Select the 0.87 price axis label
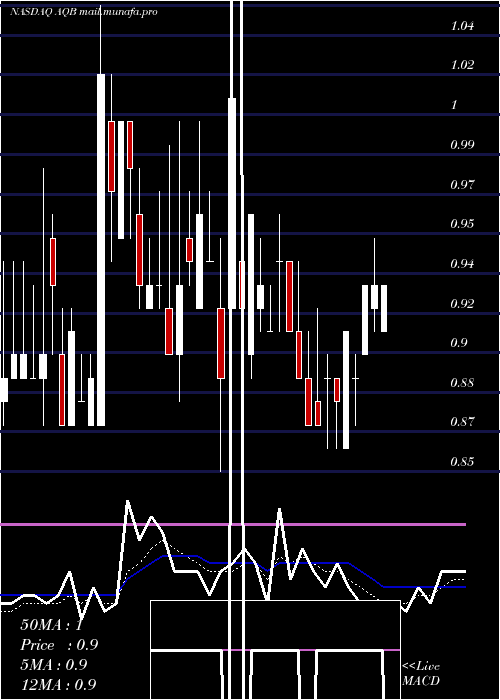Screen dimensions: 500x700 [x=462, y=421]
